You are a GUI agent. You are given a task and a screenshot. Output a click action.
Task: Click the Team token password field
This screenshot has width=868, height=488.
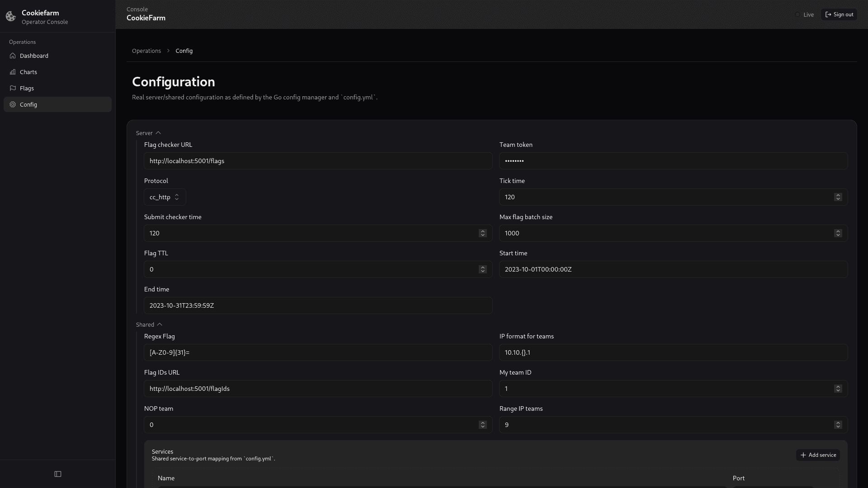673,161
